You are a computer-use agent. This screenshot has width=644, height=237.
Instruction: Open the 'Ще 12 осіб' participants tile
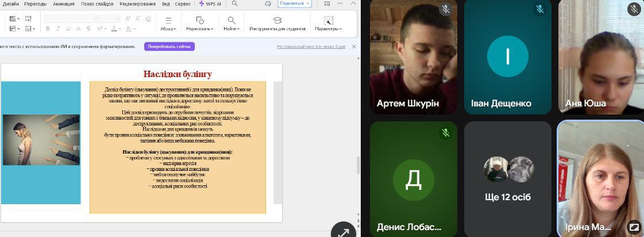[507, 179]
